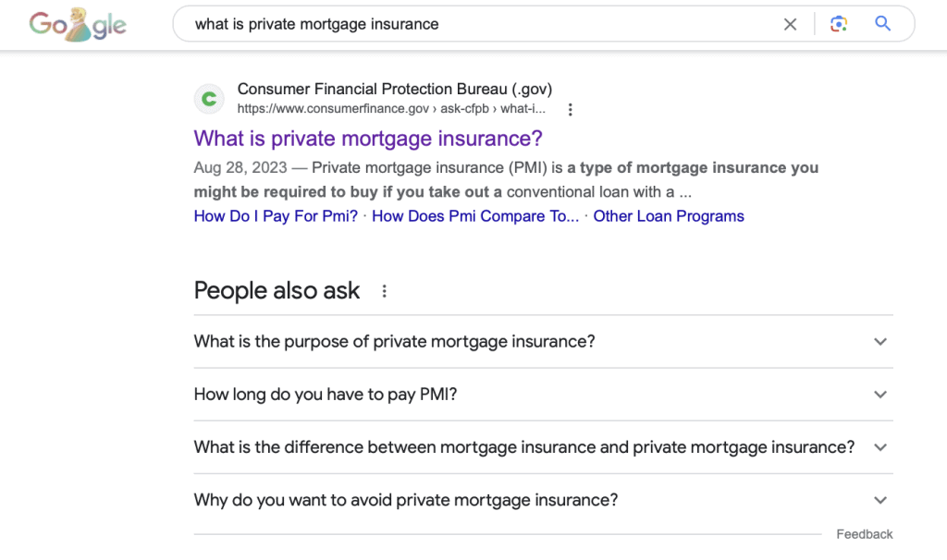Clear the search box with X

(790, 24)
